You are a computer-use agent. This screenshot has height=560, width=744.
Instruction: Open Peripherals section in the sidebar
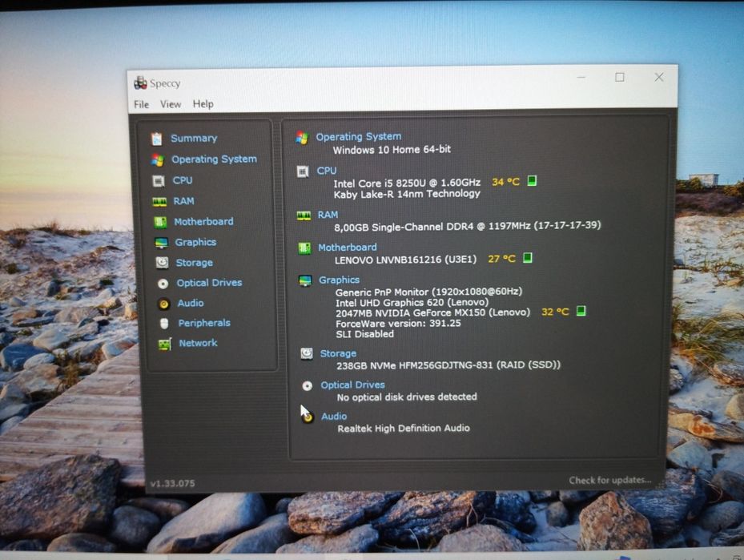click(204, 323)
